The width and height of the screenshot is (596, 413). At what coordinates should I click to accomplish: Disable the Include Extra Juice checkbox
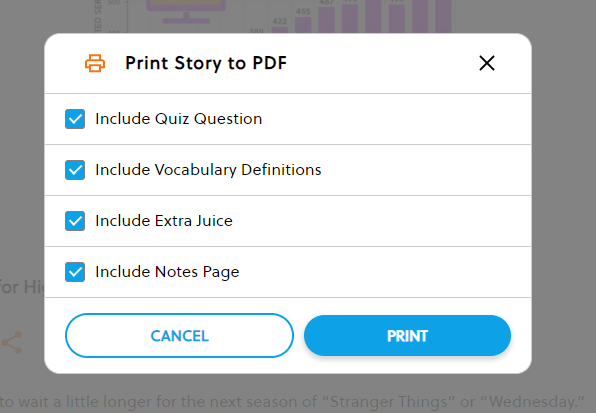pos(75,221)
